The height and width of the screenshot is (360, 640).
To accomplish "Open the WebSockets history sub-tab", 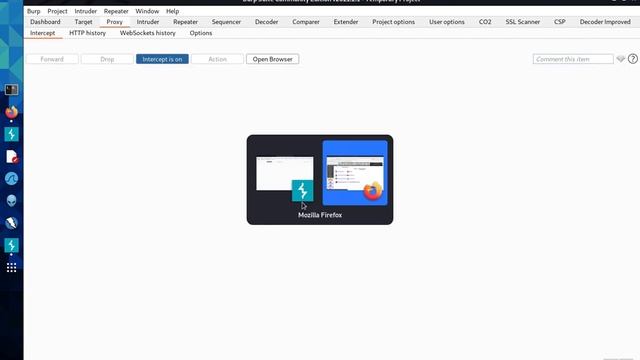I will (147, 33).
